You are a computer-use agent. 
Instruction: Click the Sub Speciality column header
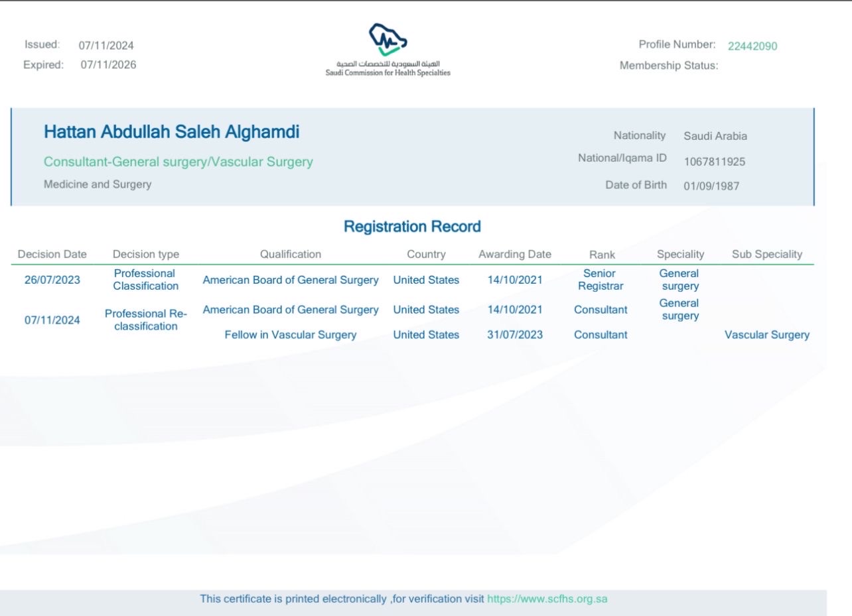tap(766, 254)
